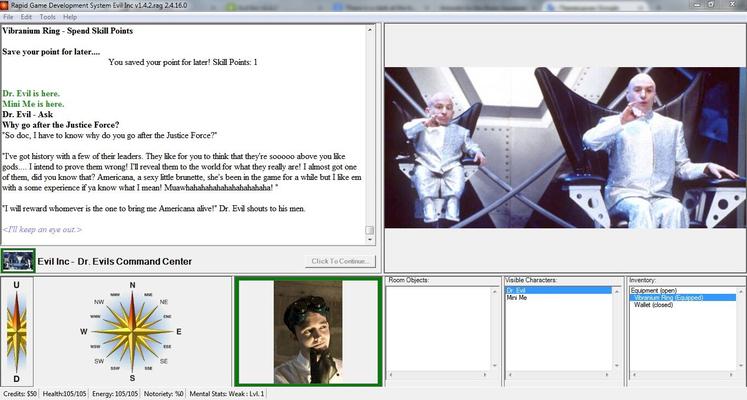
Task: Go northwest via the NW compass point
Action: click(x=99, y=302)
